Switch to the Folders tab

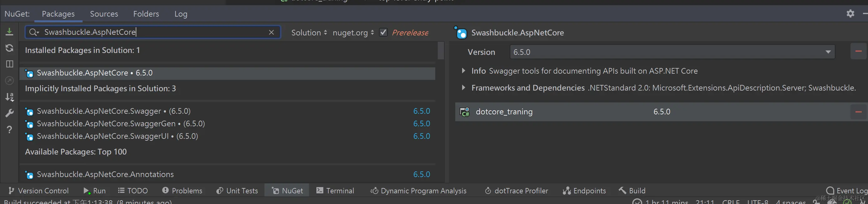[146, 14]
